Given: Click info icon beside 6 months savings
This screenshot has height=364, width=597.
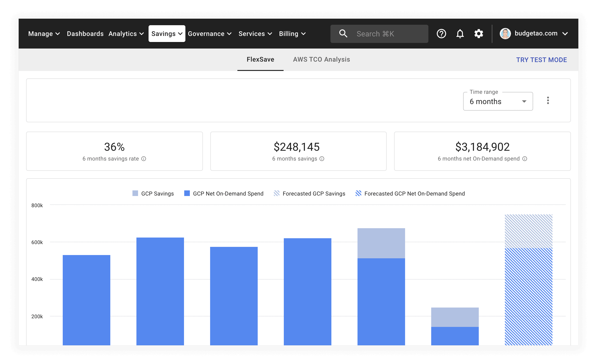Looking at the screenshot, I should [x=322, y=159].
